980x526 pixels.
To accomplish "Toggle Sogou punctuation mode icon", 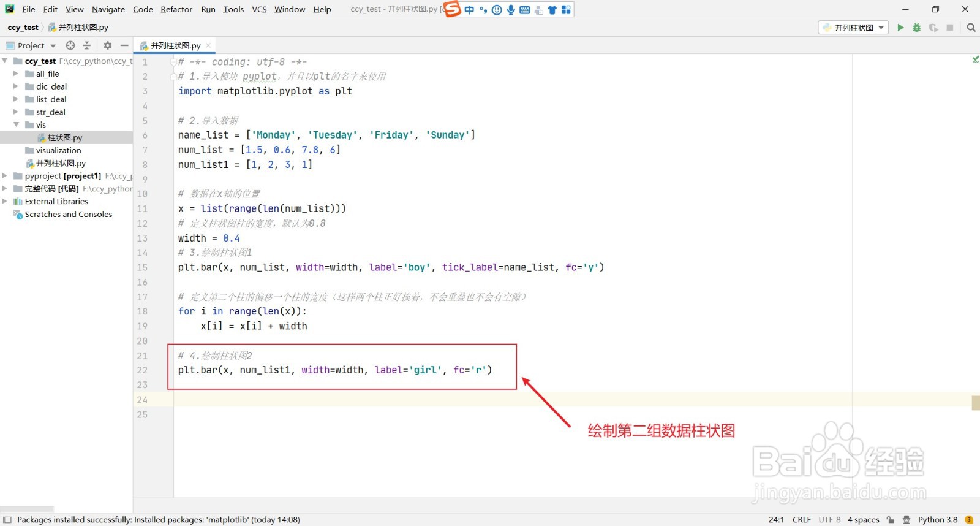I will pyautogui.click(x=483, y=10).
